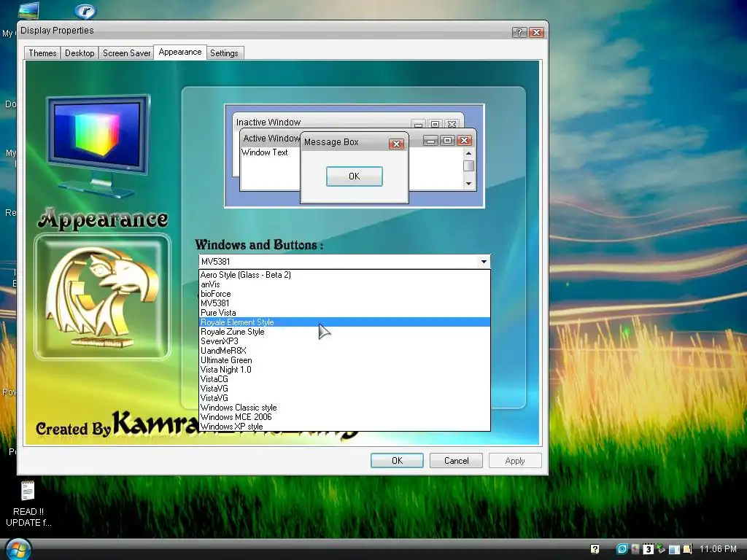Viewport: 747px width, 560px height.
Task: Click Inactive Window preview close icon
Action: point(452,124)
